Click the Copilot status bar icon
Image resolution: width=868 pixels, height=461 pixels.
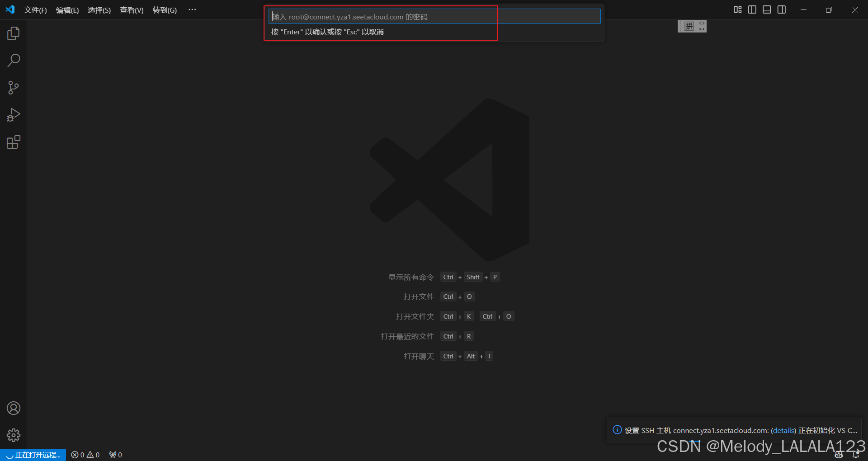(x=839, y=455)
